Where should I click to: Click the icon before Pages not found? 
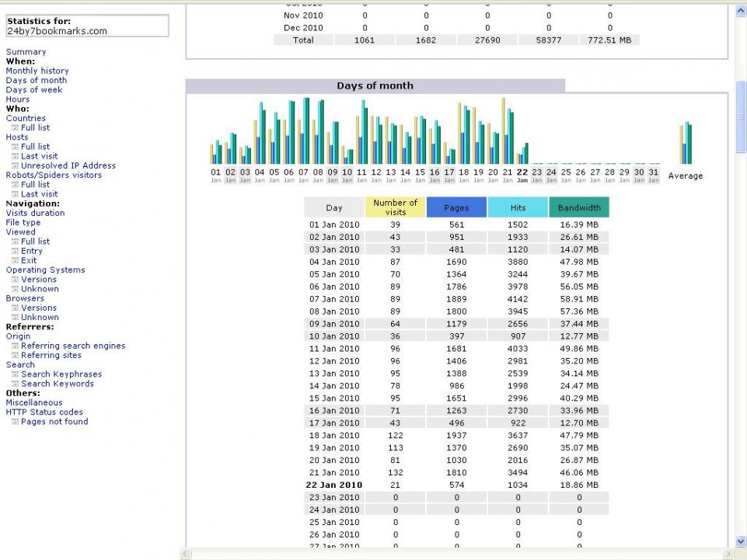coord(15,422)
